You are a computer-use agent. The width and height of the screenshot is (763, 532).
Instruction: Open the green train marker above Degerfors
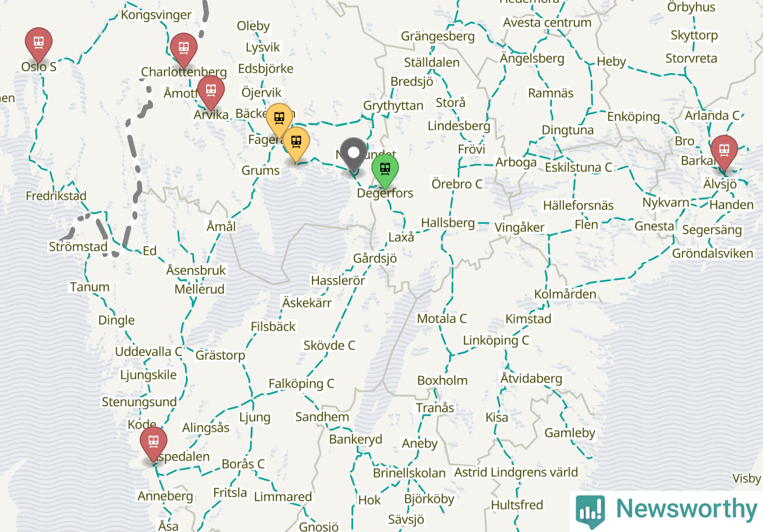(385, 170)
